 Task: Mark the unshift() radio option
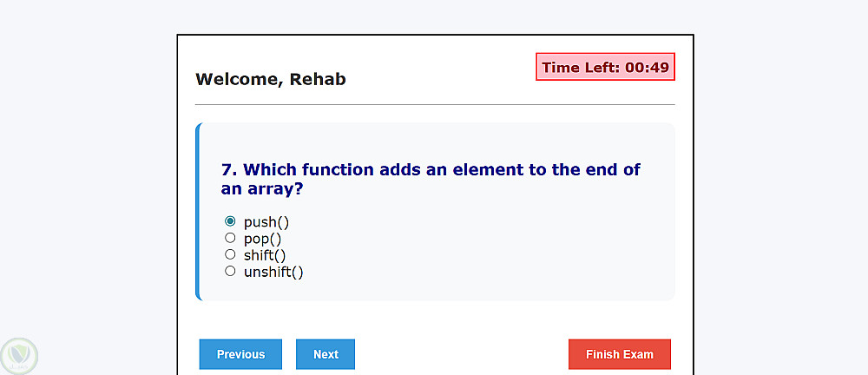[230, 271]
